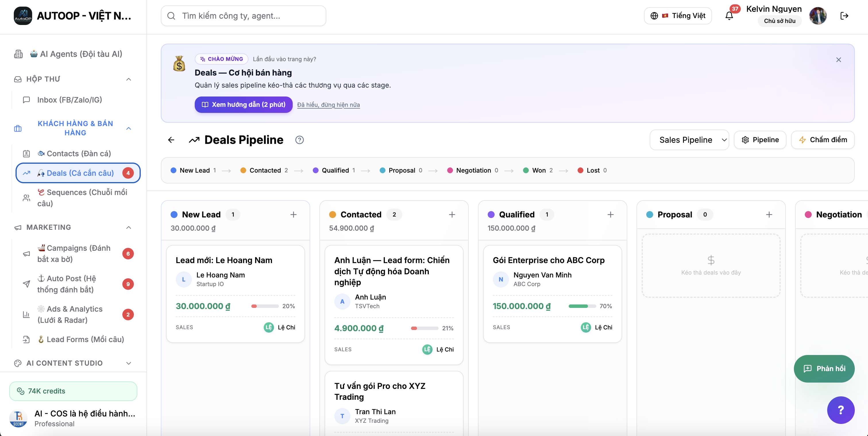The image size is (868, 436).
Task: Click the logout icon in header
Action: pyautogui.click(x=844, y=16)
